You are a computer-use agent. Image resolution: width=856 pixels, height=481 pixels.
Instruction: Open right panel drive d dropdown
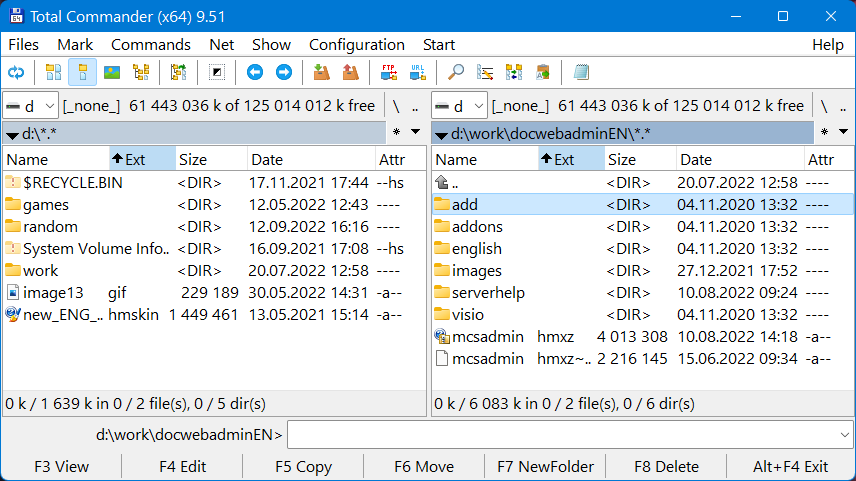pos(459,106)
